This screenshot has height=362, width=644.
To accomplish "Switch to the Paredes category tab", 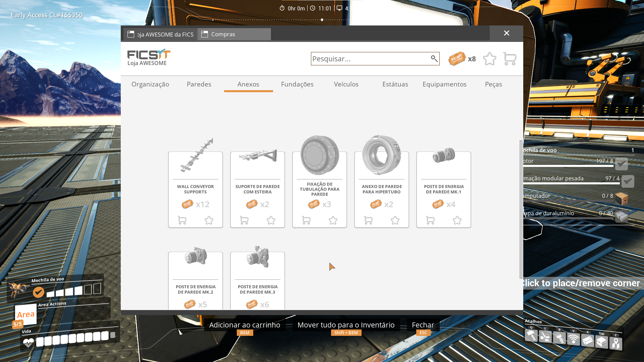I will coord(199,84).
